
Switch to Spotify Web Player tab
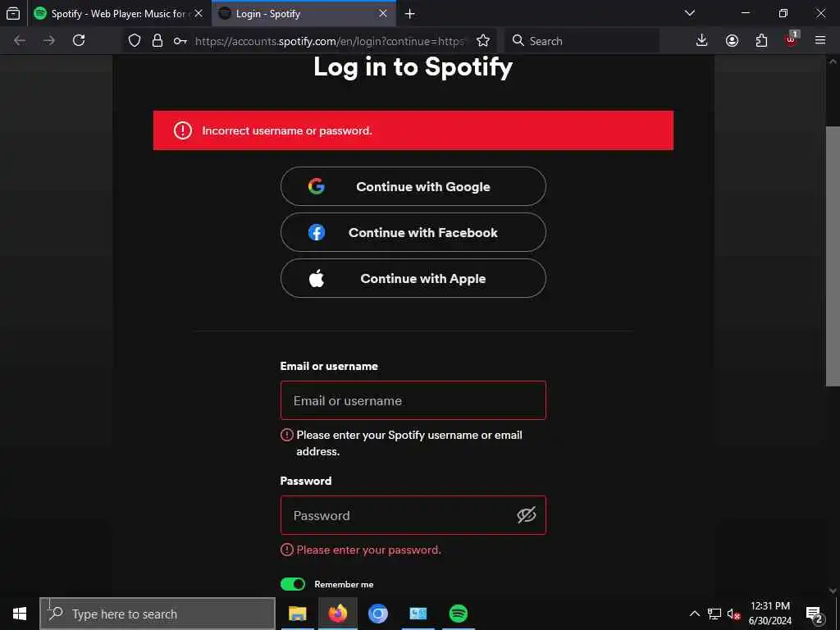coord(118,13)
